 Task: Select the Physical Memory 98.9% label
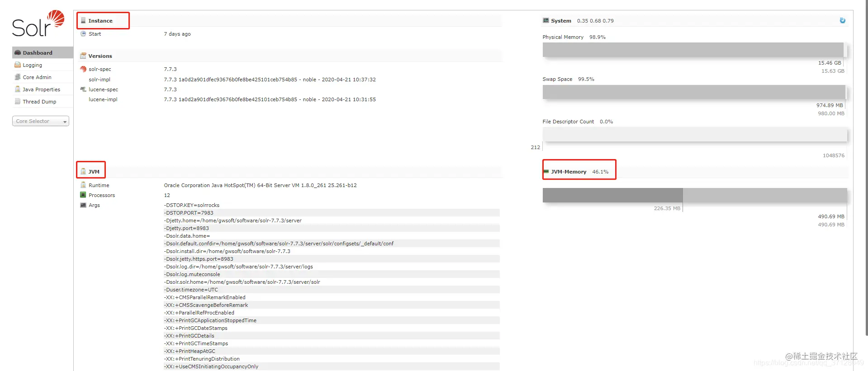pos(574,37)
